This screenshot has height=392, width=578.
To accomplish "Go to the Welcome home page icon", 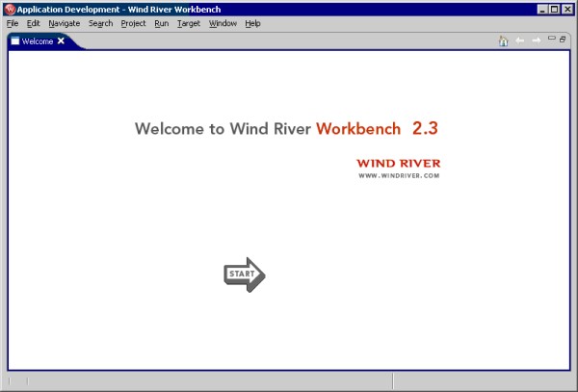I will coord(503,40).
